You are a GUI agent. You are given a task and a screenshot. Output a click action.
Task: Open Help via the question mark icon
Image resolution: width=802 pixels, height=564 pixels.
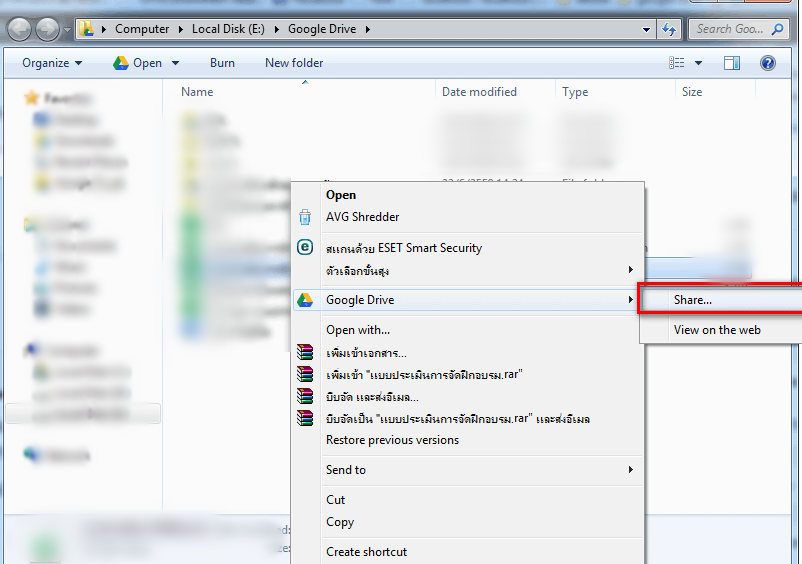(x=768, y=63)
